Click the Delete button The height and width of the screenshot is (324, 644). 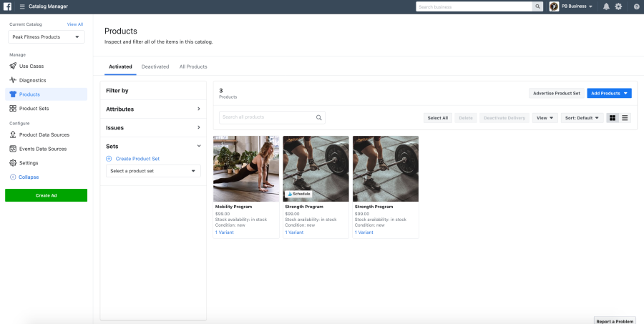[466, 118]
